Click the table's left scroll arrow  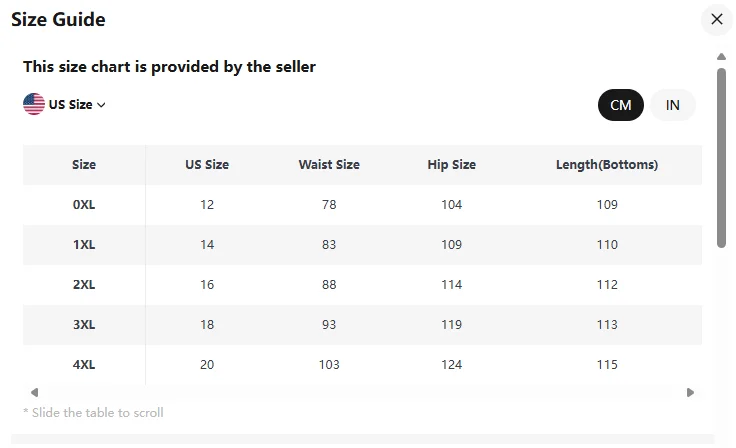point(34,392)
